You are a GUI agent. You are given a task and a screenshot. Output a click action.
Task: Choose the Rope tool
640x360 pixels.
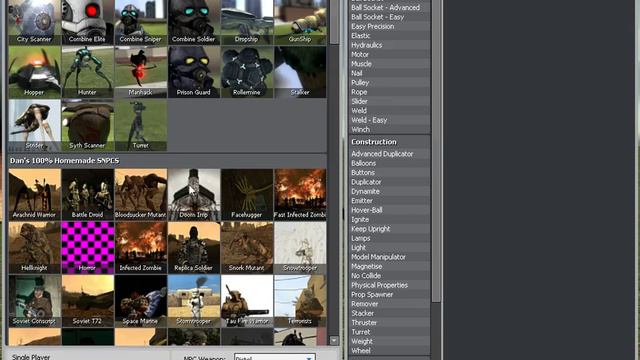[390, 92]
